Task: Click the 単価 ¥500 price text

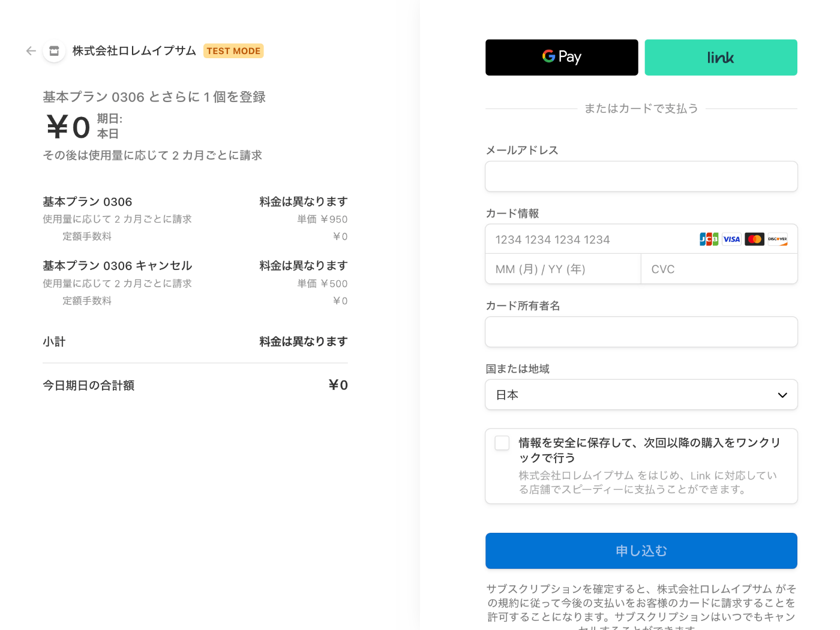Action: click(x=322, y=284)
